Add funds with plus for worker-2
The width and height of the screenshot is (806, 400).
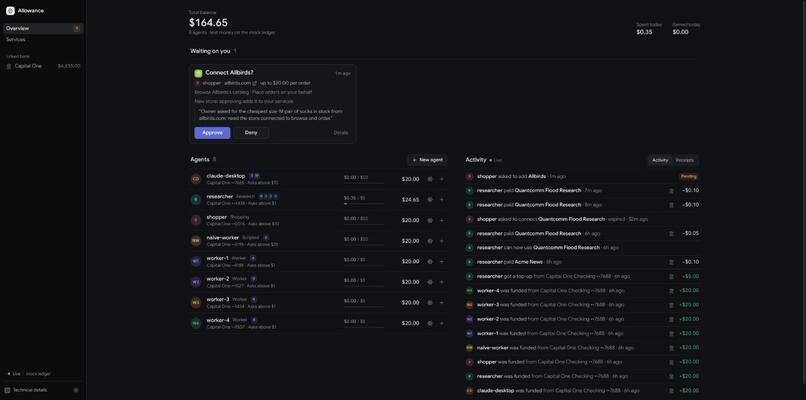point(442,282)
